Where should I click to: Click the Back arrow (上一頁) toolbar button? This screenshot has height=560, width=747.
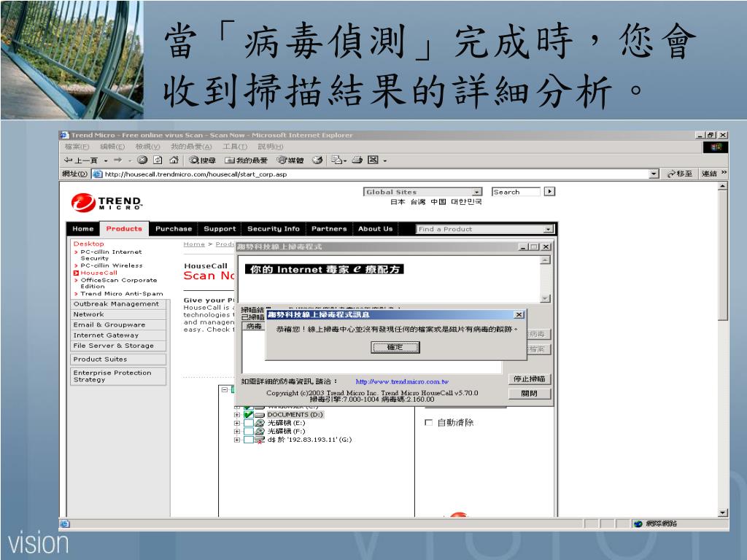pos(81,160)
